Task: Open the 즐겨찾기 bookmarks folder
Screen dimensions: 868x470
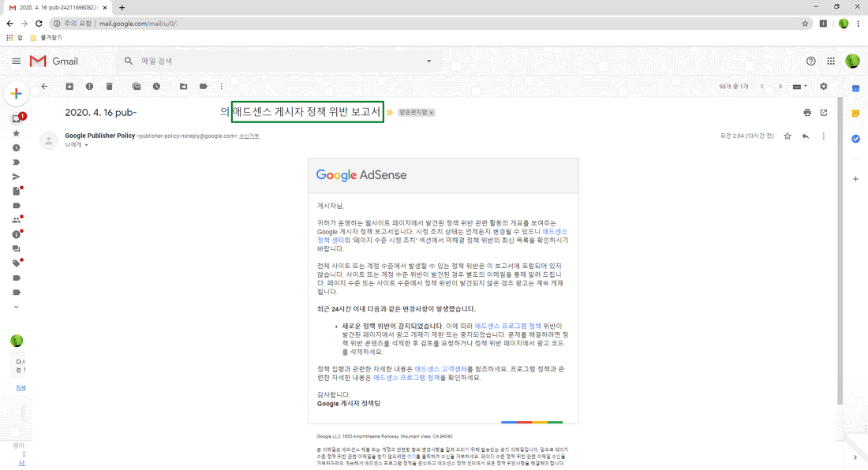Action: pos(46,38)
